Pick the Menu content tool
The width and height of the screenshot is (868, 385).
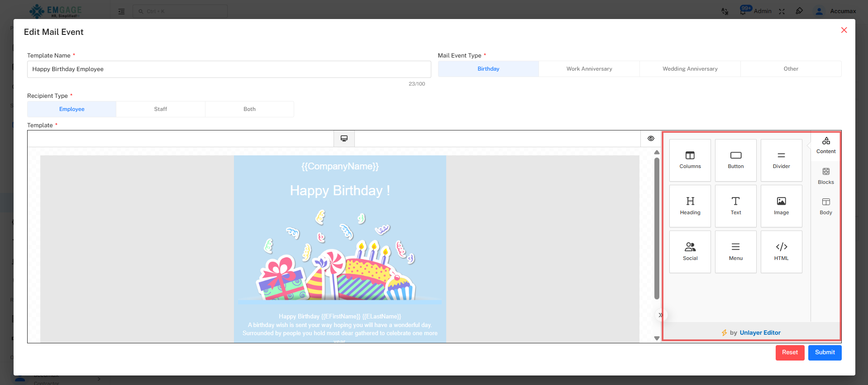(x=735, y=252)
